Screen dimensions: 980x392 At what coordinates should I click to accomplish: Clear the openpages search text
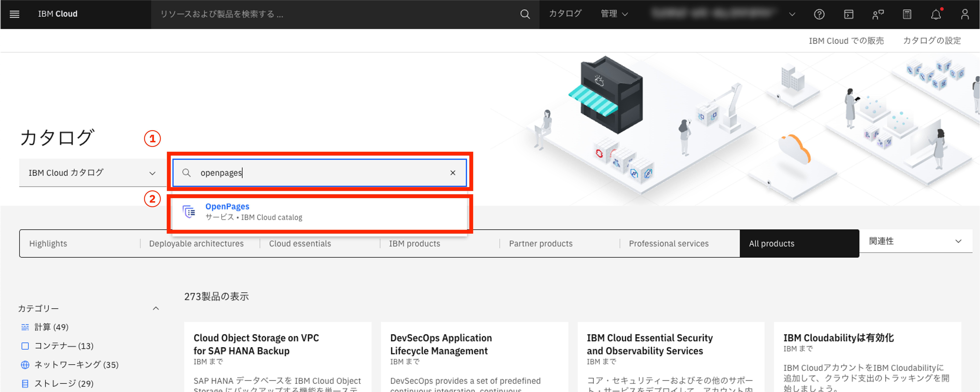click(453, 173)
